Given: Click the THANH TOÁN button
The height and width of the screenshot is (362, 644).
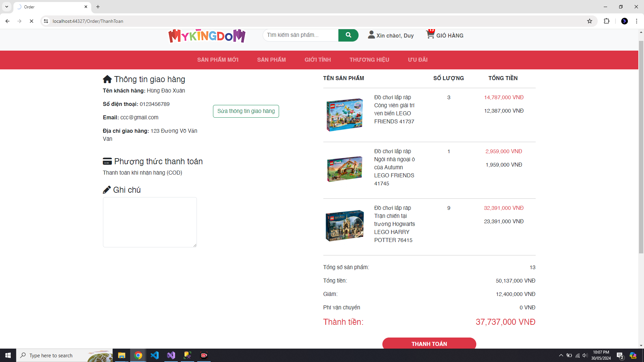Looking at the screenshot, I should (429, 344).
